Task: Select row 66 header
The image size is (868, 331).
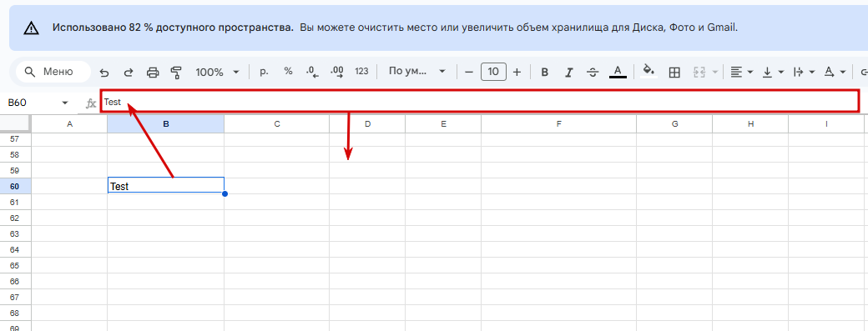Action: [x=15, y=281]
